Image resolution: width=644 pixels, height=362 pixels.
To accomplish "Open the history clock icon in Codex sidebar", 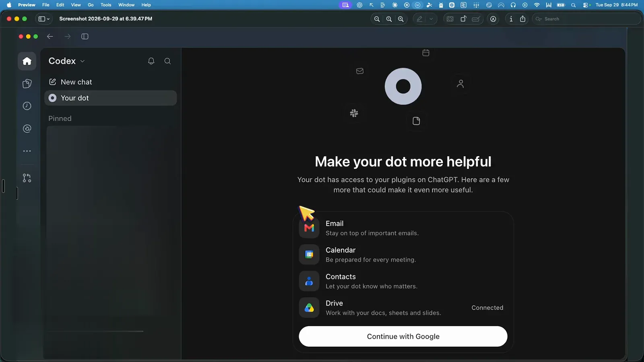I will pyautogui.click(x=27, y=106).
